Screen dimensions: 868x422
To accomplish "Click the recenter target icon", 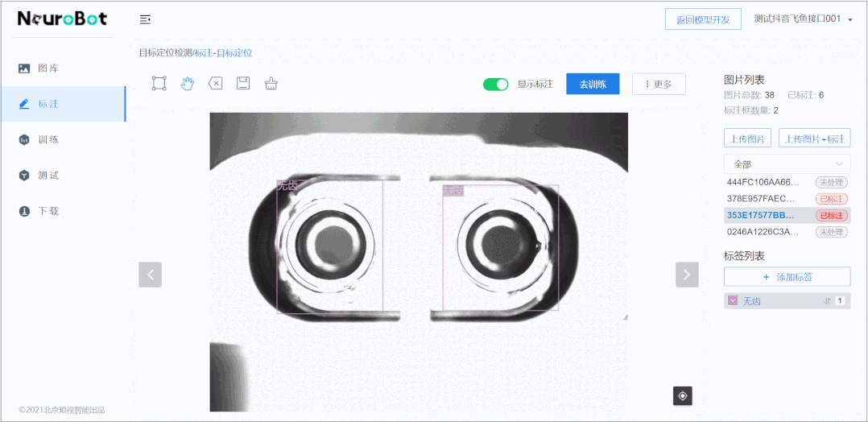I will pos(683,395).
